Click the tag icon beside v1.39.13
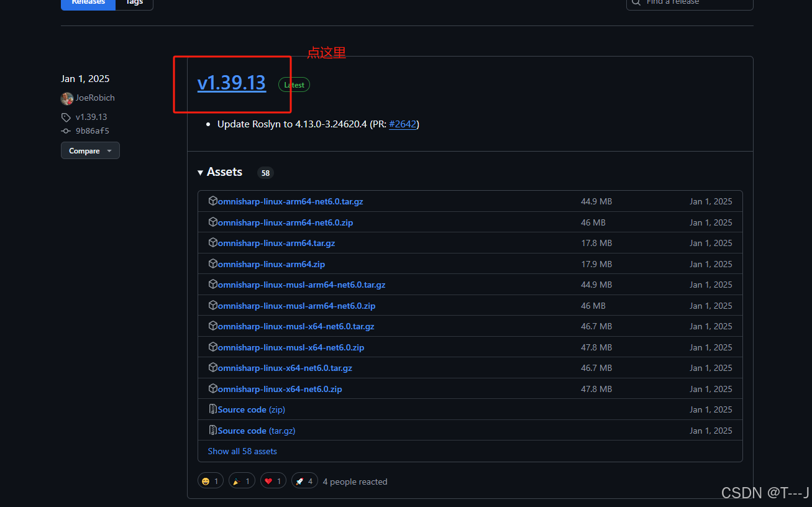Screen dimensions: 812x507 66,117
